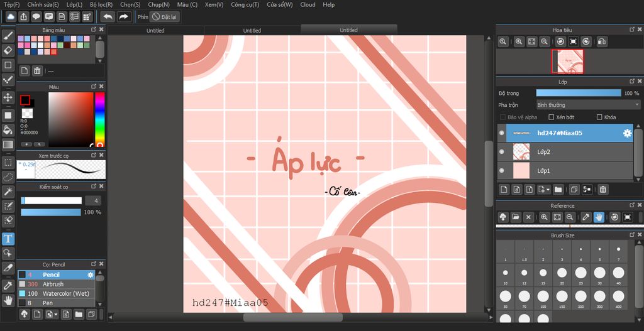Select the Select Eraser tool
Viewport: 644px width, 331px height.
[x=8, y=220]
